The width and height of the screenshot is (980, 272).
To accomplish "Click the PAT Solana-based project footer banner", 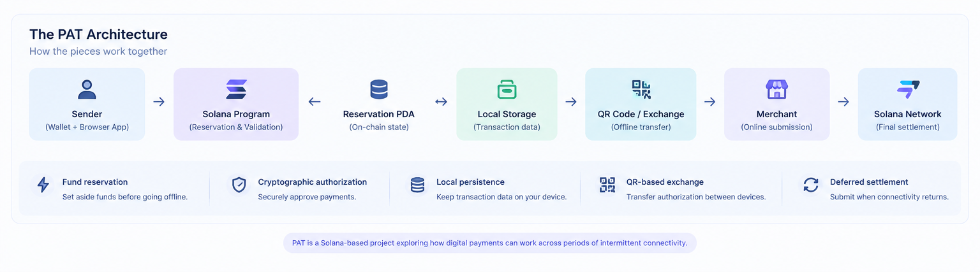I will click(489, 243).
